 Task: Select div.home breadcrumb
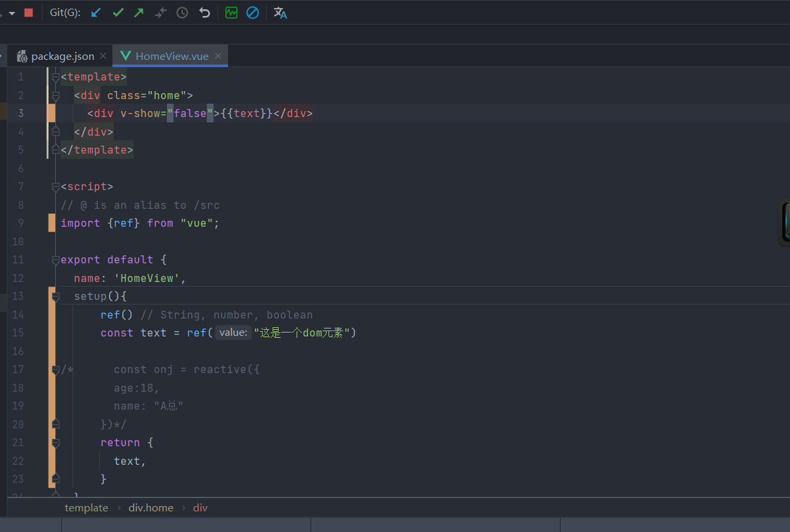pyautogui.click(x=151, y=508)
